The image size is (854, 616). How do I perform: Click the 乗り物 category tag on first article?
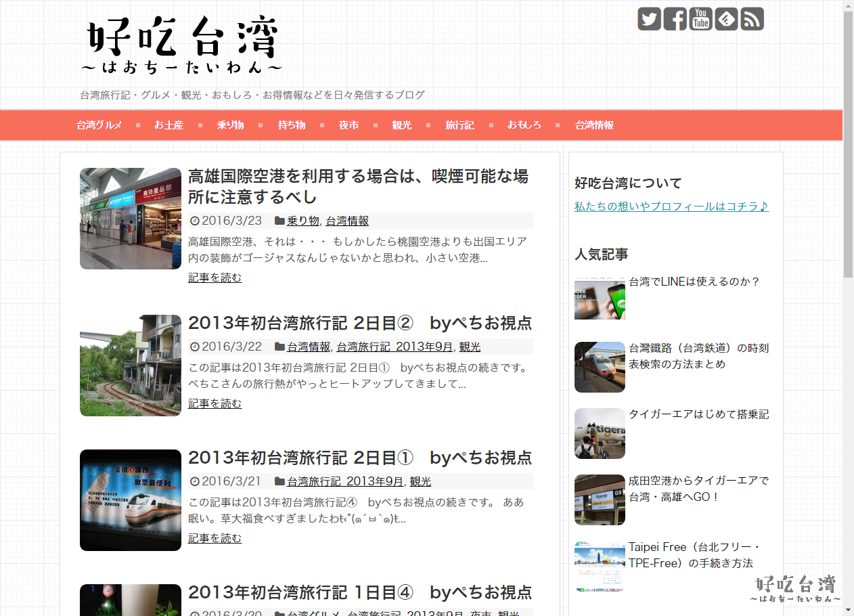(302, 221)
